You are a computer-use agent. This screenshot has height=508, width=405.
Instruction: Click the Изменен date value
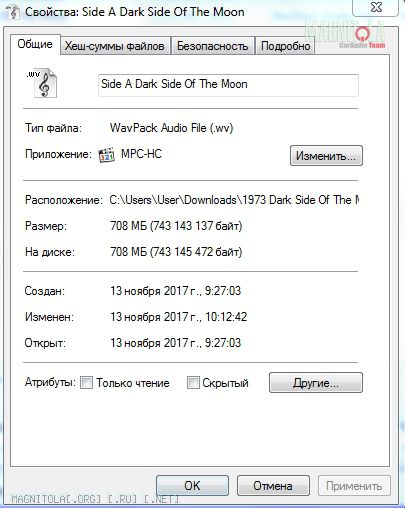click(x=178, y=317)
